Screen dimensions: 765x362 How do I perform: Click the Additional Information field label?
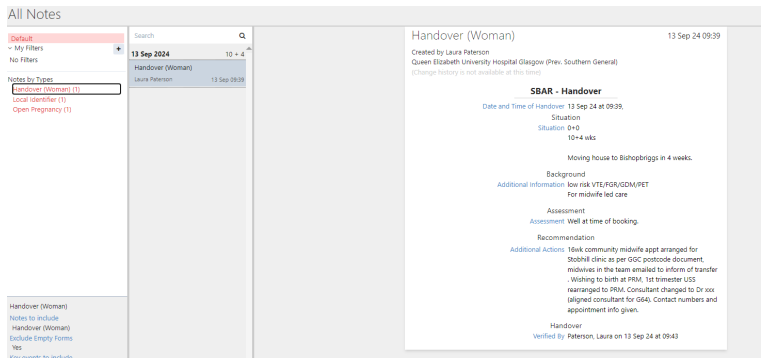(530, 184)
